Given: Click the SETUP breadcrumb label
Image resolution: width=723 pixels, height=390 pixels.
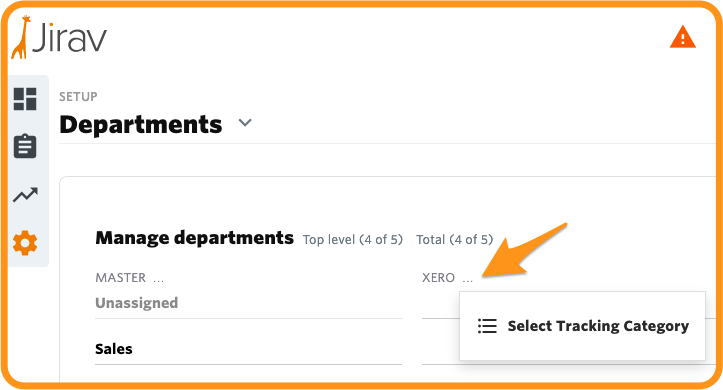Looking at the screenshot, I should click(78, 96).
